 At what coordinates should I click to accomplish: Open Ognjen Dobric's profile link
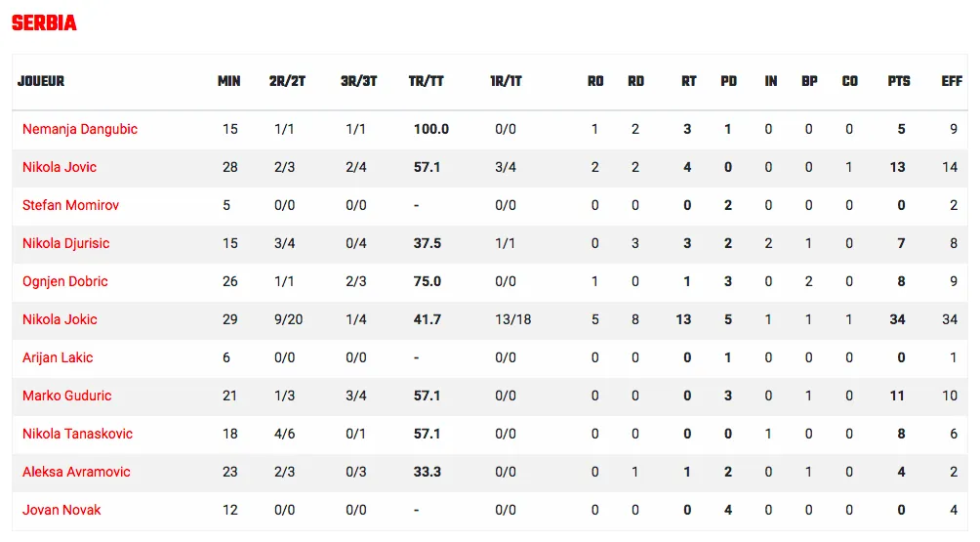pos(65,282)
